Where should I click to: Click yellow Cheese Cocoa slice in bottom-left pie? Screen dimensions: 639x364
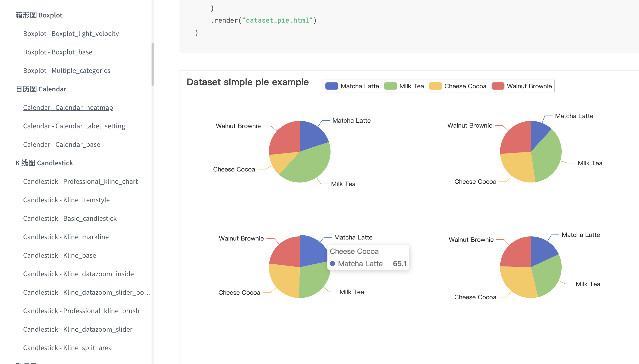(x=285, y=280)
